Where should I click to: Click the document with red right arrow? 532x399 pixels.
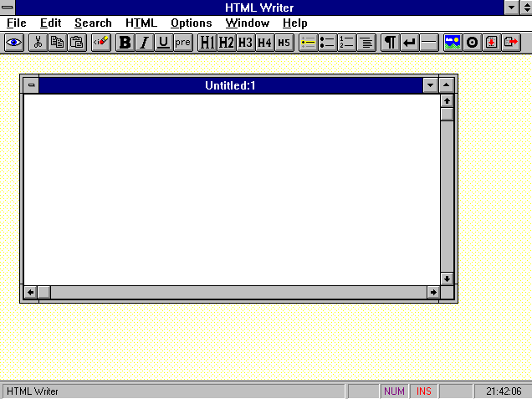pos(511,43)
